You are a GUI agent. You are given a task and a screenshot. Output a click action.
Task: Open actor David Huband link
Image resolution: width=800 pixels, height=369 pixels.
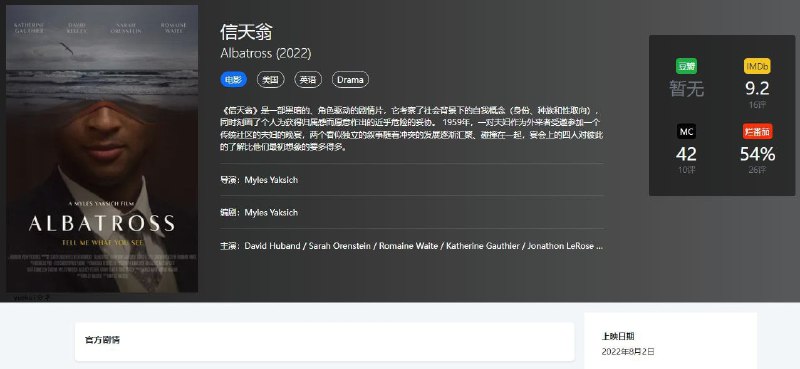click(272, 246)
